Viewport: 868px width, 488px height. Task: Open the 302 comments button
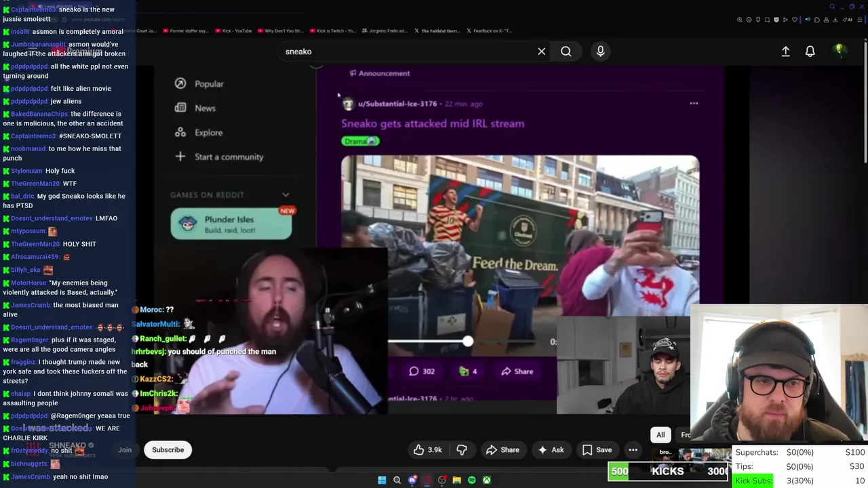tap(422, 371)
